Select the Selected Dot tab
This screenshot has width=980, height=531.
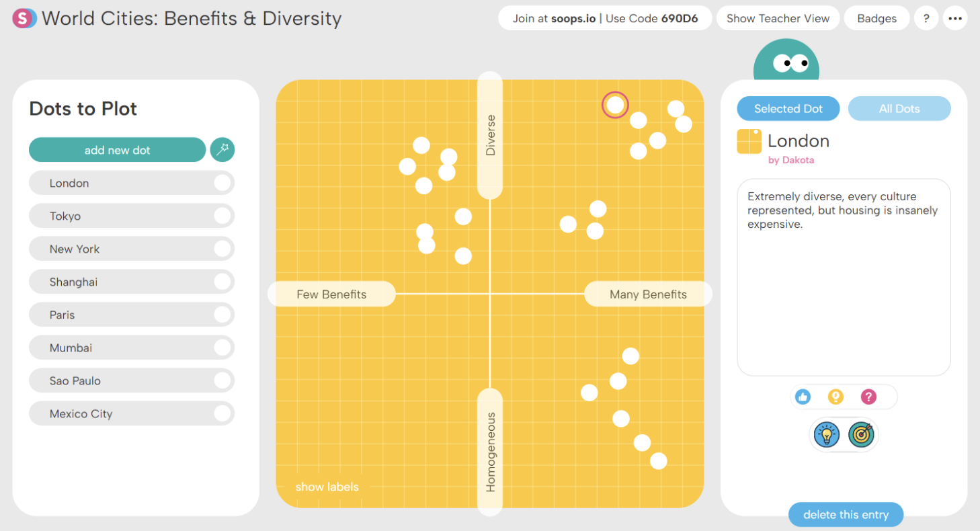(788, 109)
